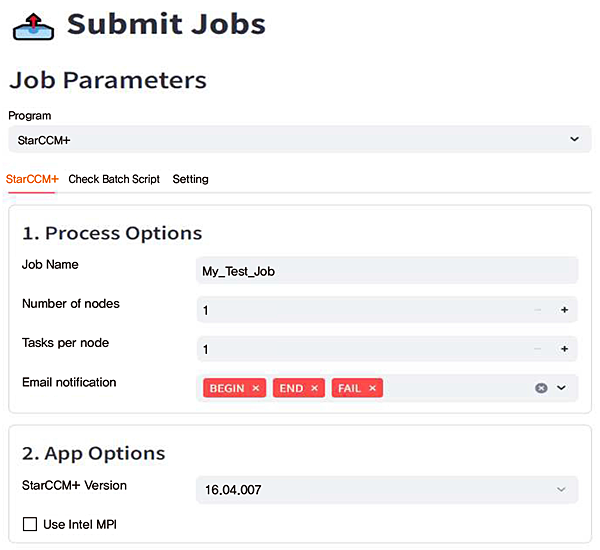This screenshot has width=600, height=550.
Task: Decrease the number of nodes
Action: pos(538,311)
